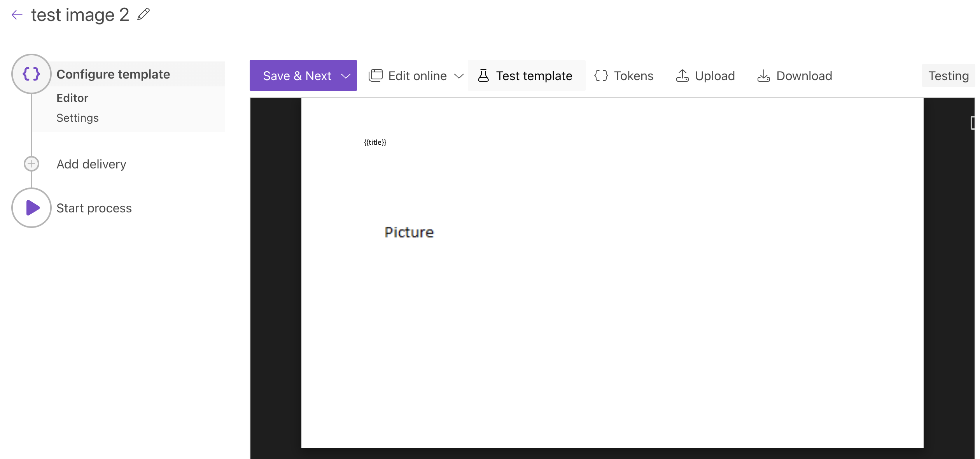Click the {{title}} token in document
The height and width of the screenshot is (459, 980).
375,142
